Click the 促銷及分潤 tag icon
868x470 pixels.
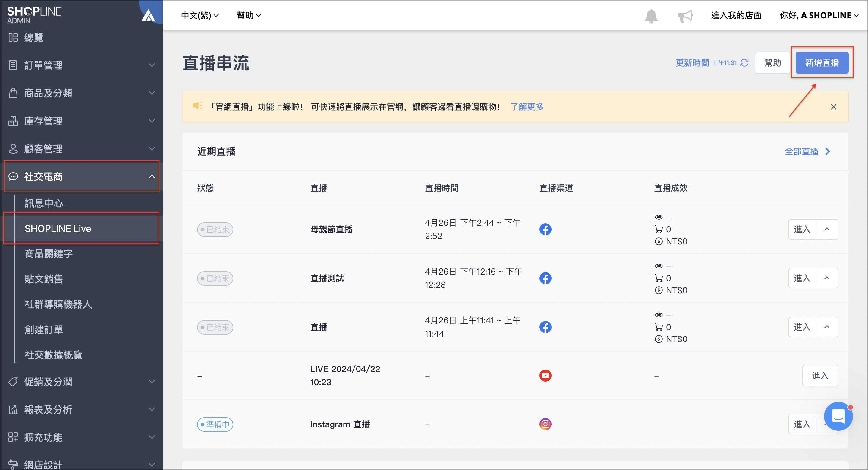(x=13, y=382)
